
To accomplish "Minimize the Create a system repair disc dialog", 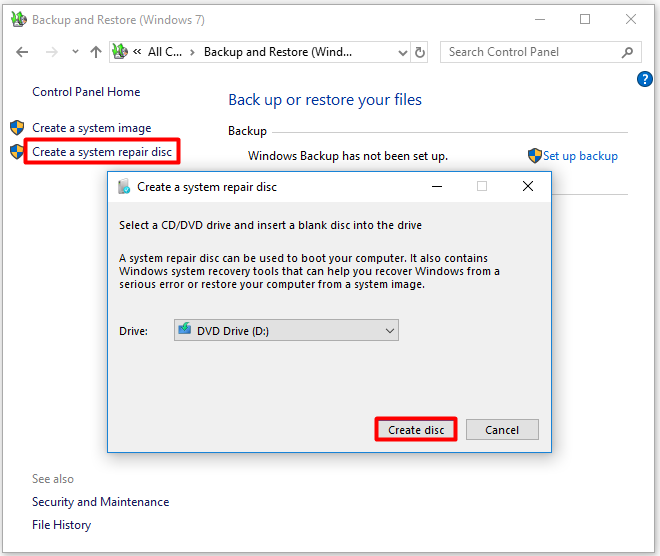I will click(x=437, y=186).
